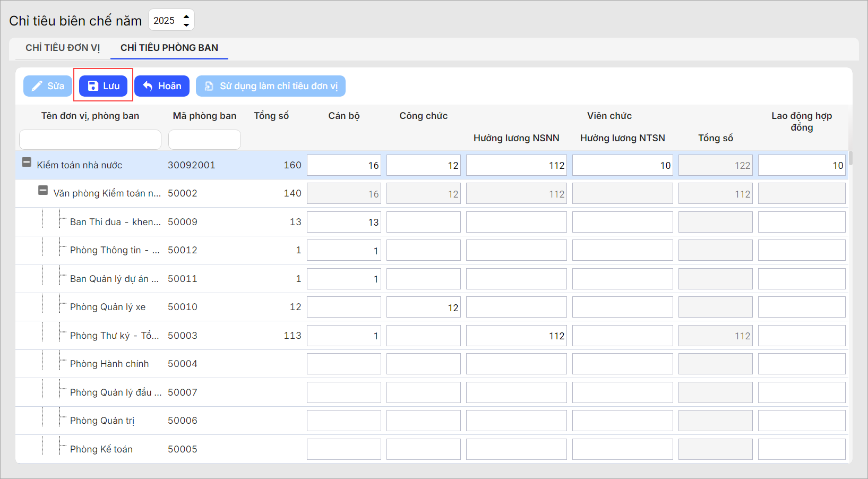Click Hưởng lương NSNN cell for Phòng Thư ký
This screenshot has width=868, height=479.
[x=516, y=336]
